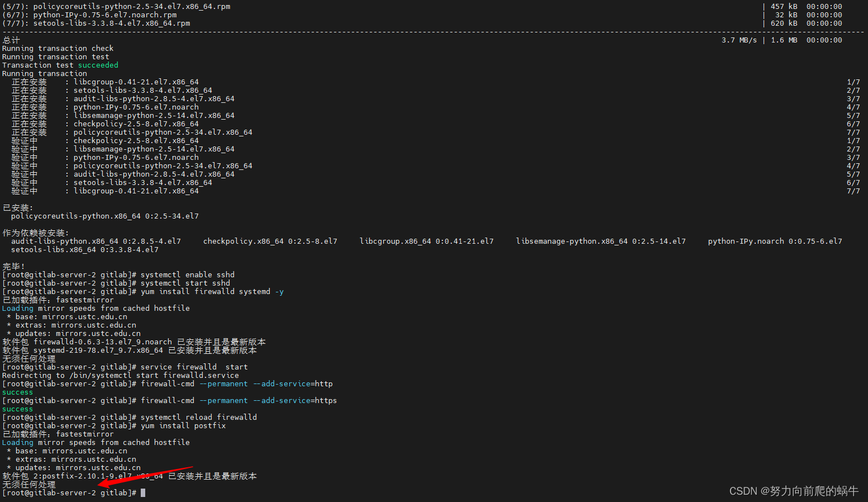Click the '正在安装' line for python-IPy-0.75-6.el7.noarch
The height and width of the screenshot is (502, 868).
tap(105, 107)
